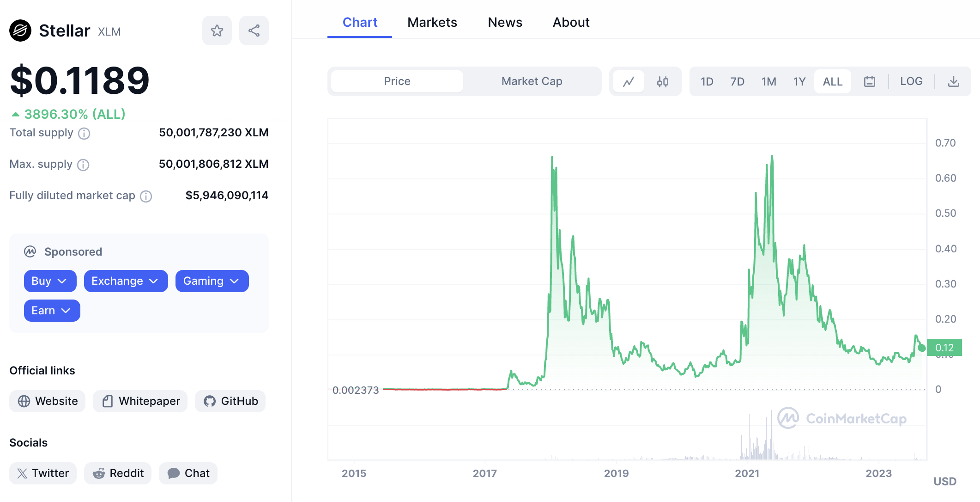Screen dimensions: 980x502
Task: Open the share icon button
Action: (x=254, y=31)
